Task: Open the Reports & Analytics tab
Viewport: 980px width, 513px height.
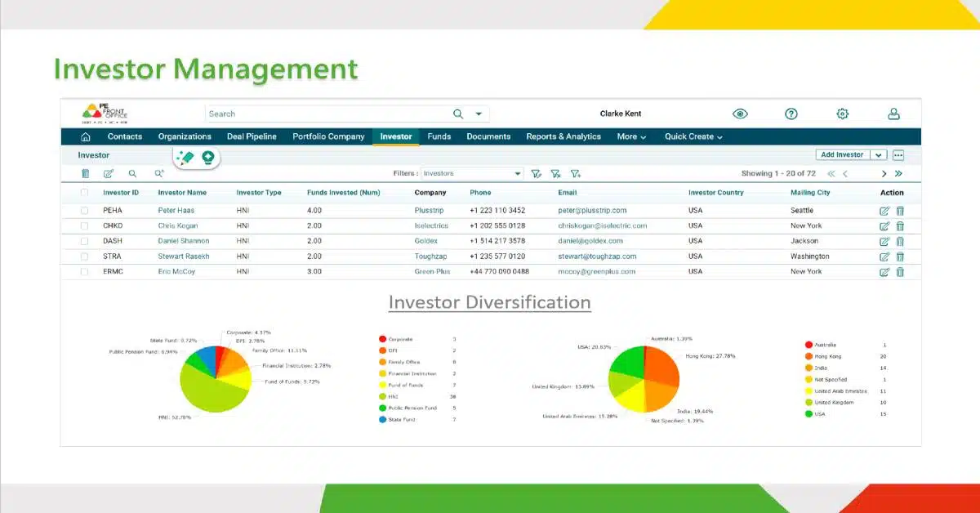Action: (x=563, y=137)
